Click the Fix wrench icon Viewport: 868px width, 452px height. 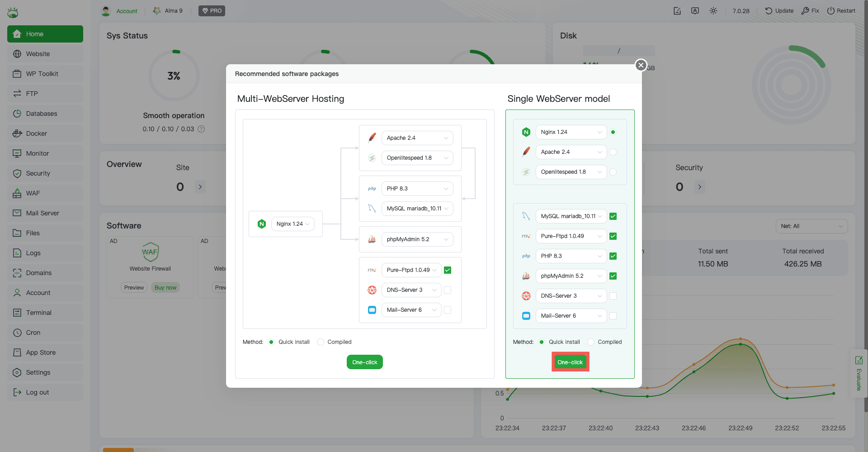[x=805, y=11]
